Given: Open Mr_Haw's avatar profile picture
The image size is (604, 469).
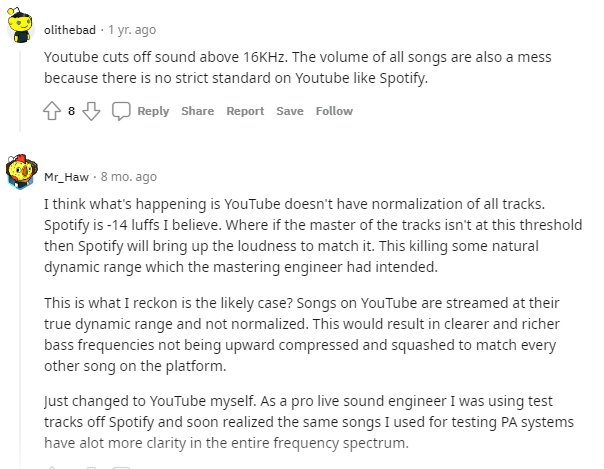Looking at the screenshot, I should tap(21, 172).
